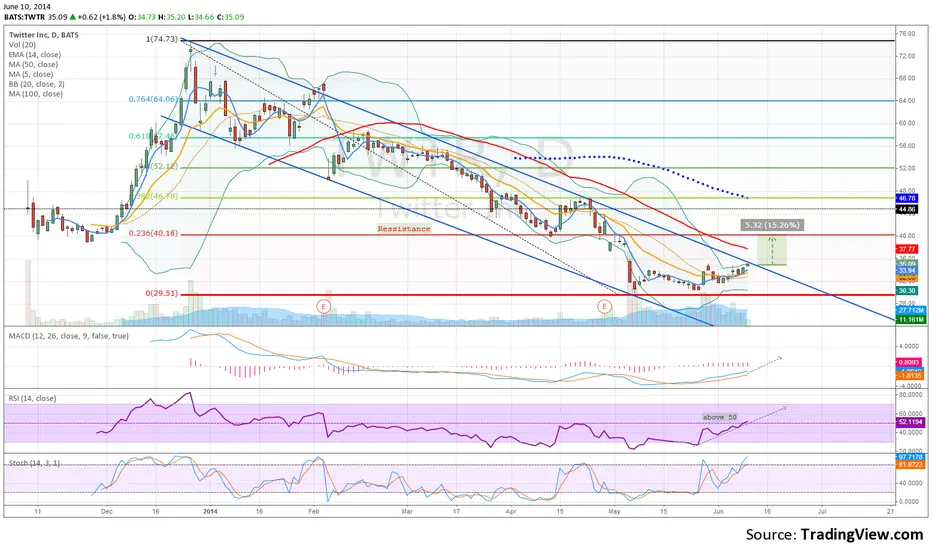Click the 27.712M volume tag
Viewport: 932px width, 550px height.
click(911, 311)
